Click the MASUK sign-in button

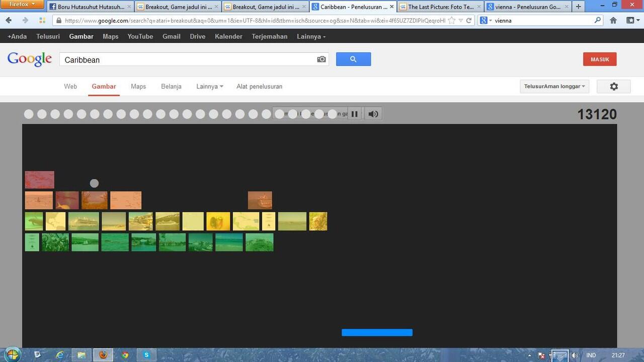(599, 59)
